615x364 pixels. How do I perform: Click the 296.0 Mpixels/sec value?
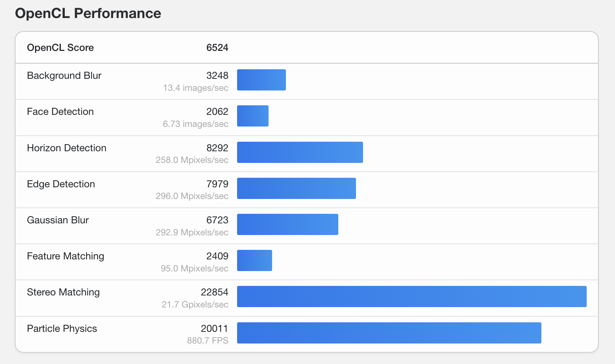click(192, 196)
